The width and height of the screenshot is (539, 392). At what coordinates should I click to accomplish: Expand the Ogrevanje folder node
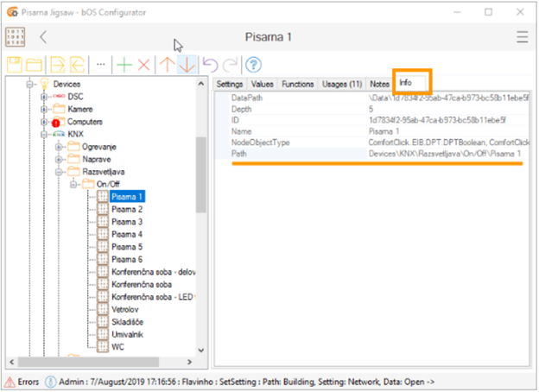tap(58, 148)
